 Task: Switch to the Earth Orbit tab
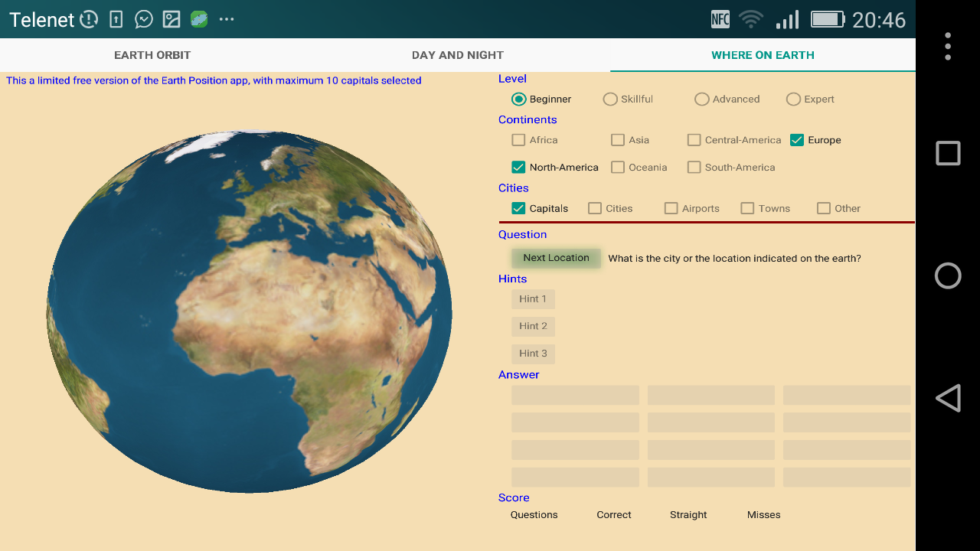point(152,55)
